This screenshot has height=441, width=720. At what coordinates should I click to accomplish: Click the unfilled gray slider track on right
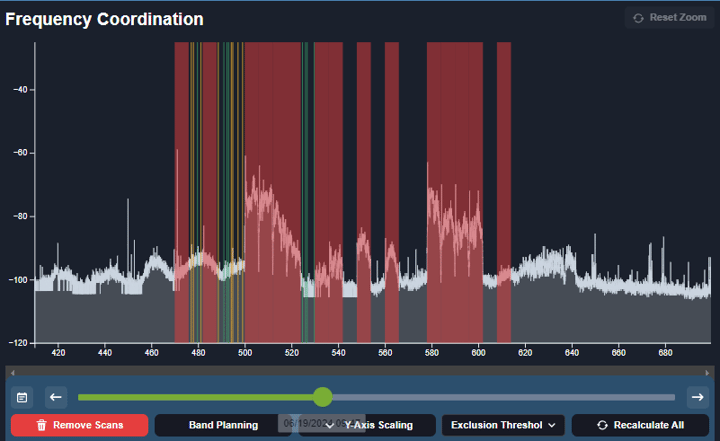(500, 397)
